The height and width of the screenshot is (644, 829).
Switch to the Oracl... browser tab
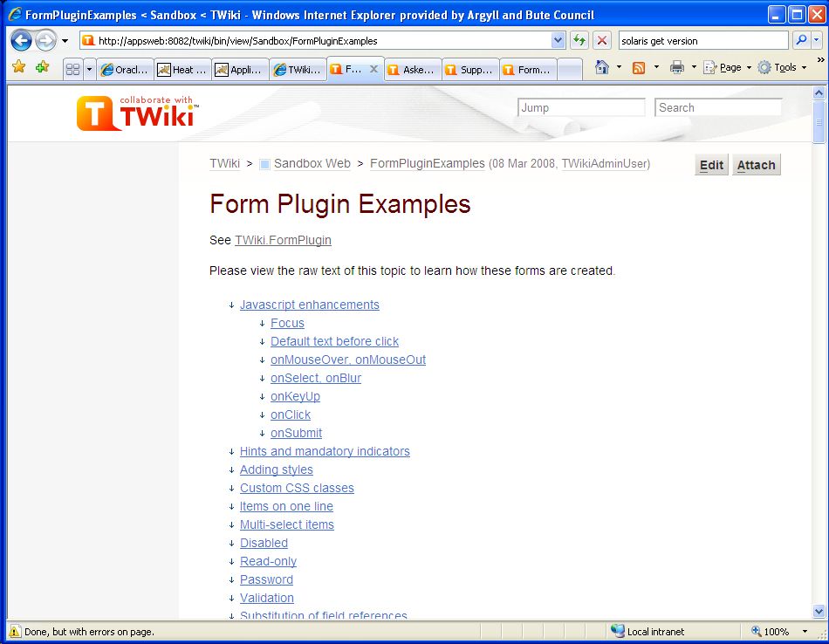pos(126,70)
